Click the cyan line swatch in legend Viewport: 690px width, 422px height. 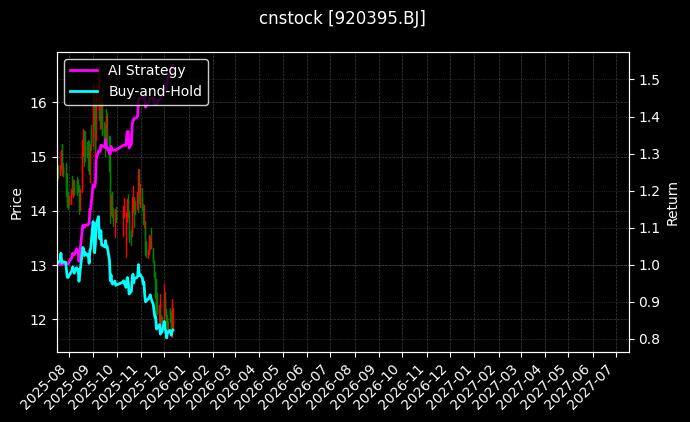click(x=83, y=91)
